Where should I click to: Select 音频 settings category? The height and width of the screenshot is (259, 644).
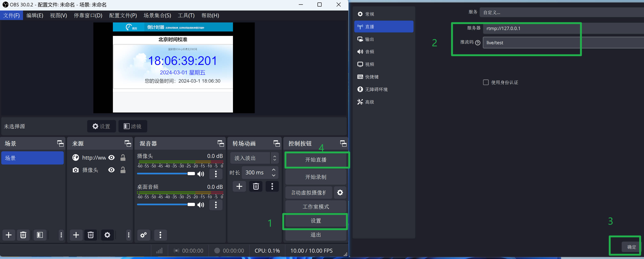pos(384,51)
